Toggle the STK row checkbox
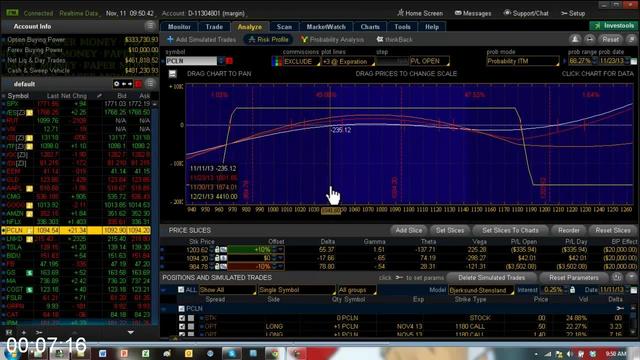 pyautogui.click(x=182, y=318)
